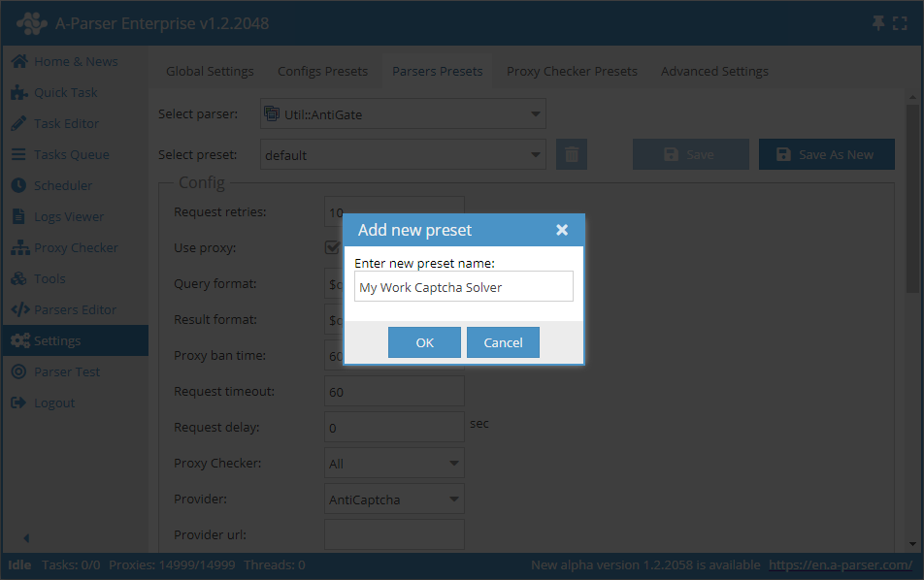The image size is (924, 580).
Task: Switch to the Global Settings tab
Action: click(x=210, y=71)
